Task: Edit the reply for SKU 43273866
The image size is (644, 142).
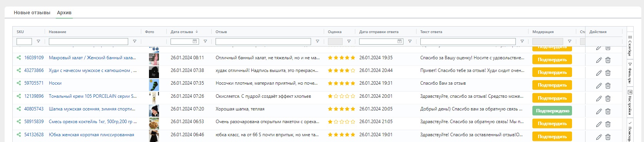Action: pyautogui.click(x=599, y=73)
